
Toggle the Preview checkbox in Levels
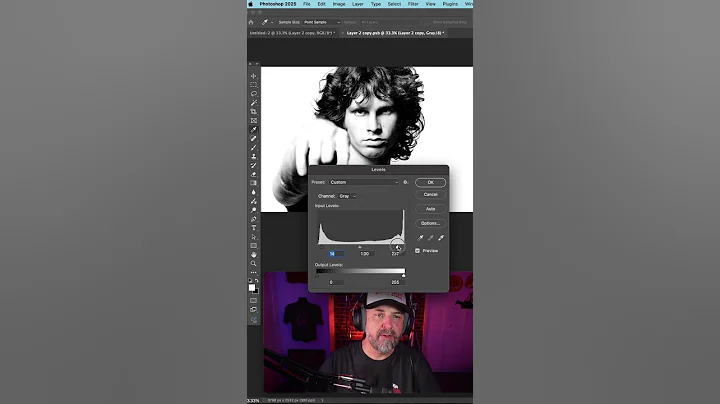point(417,251)
